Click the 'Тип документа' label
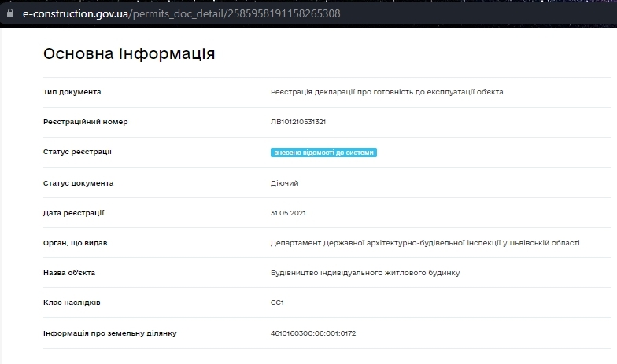 click(x=72, y=92)
